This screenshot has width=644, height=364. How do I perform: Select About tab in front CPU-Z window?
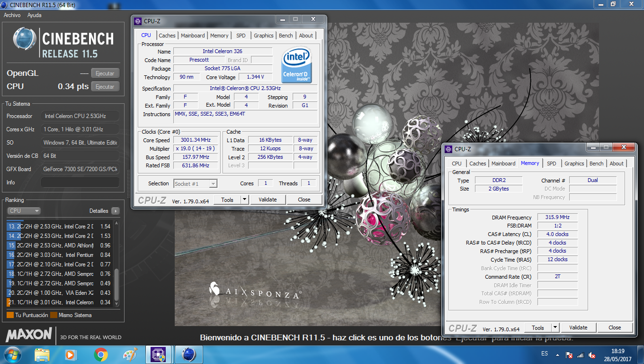pos(306,36)
